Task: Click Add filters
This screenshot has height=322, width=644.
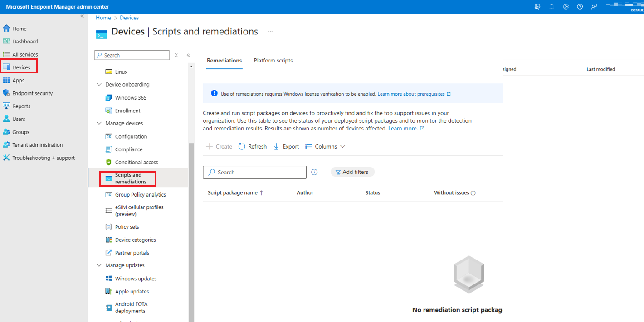Action: point(352,172)
